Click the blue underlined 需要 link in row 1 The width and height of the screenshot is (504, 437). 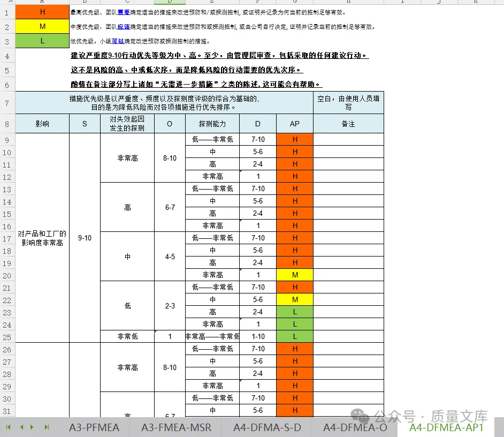[x=124, y=12]
